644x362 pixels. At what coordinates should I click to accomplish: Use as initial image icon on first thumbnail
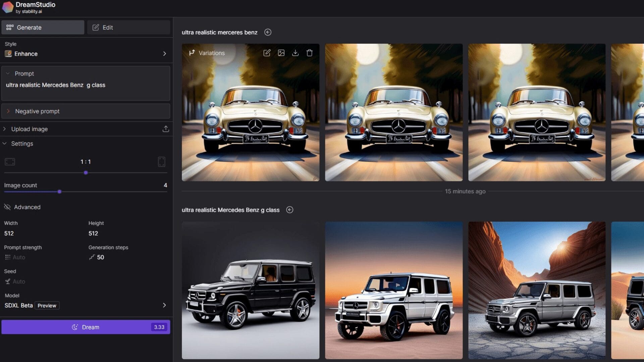pyautogui.click(x=281, y=53)
